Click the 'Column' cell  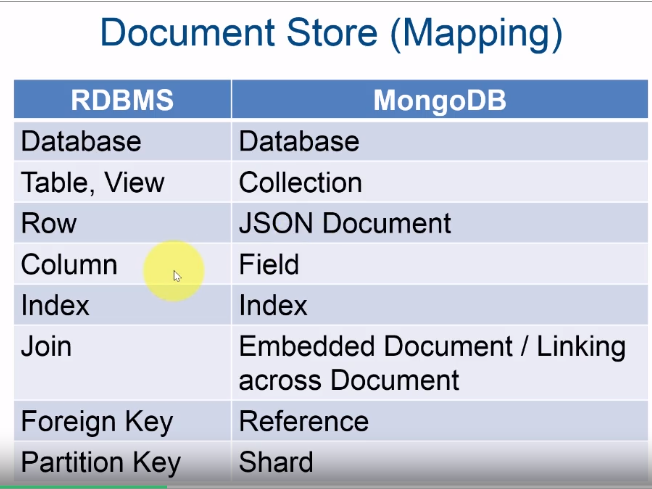[122, 264]
